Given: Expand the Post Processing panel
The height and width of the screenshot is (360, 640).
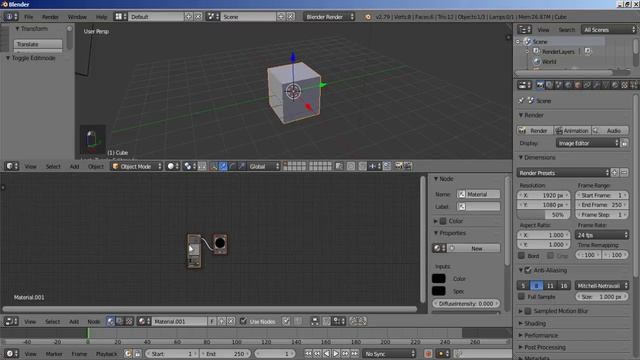Looking at the screenshot, I should pyautogui.click(x=545, y=347).
